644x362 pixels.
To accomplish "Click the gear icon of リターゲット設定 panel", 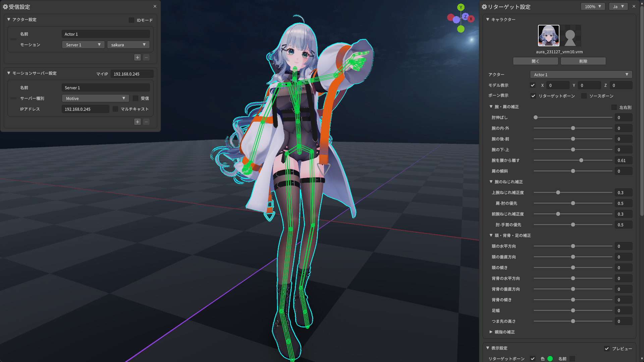I will click(484, 7).
